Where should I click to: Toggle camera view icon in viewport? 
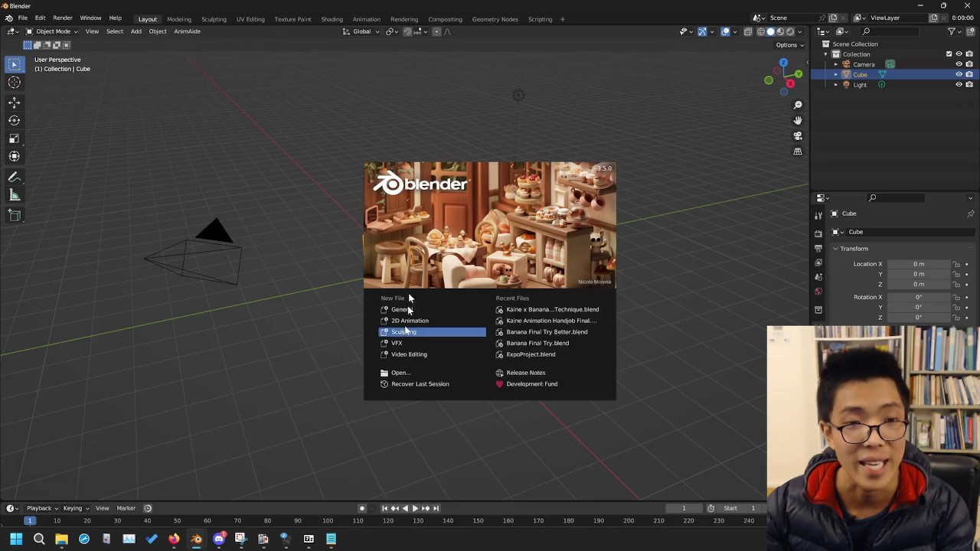click(x=798, y=135)
